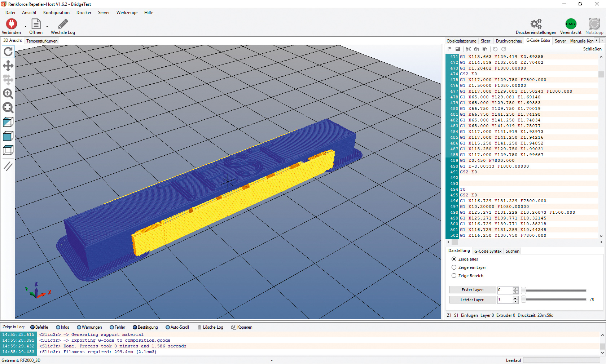This screenshot has width=606, height=364.
Task: Toggle the Vereinfacht easy mode icon
Action: pyautogui.click(x=571, y=24)
